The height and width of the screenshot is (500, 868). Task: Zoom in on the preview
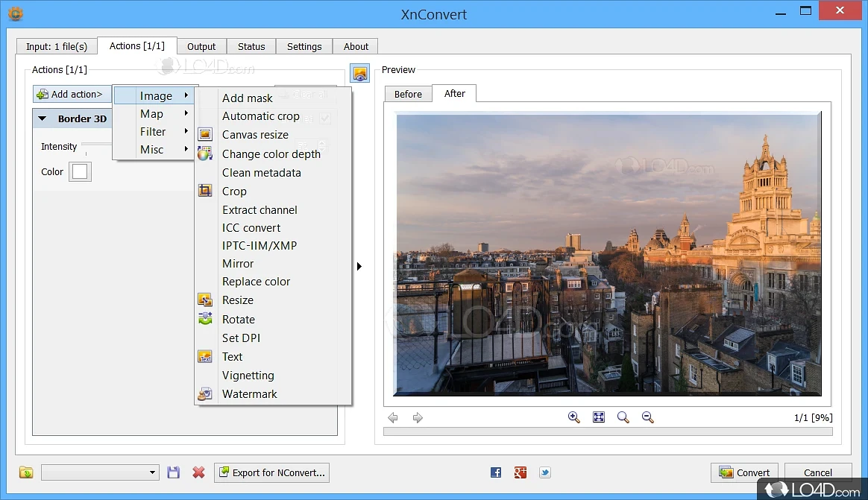coord(574,417)
